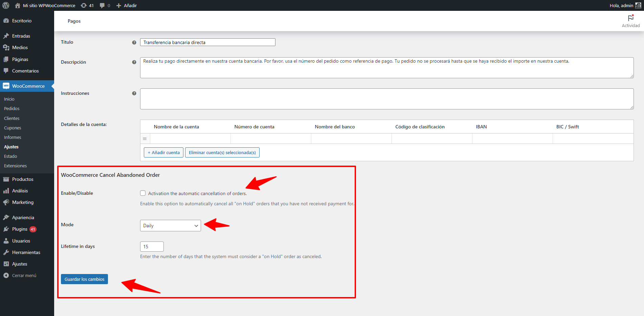Open Cupones submenu item
The height and width of the screenshot is (316, 644).
[13, 128]
